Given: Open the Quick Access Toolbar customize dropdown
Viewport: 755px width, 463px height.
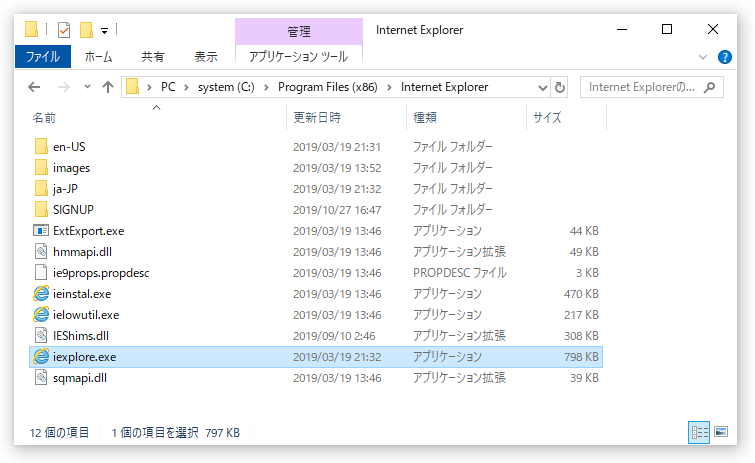Looking at the screenshot, I should point(104,30).
